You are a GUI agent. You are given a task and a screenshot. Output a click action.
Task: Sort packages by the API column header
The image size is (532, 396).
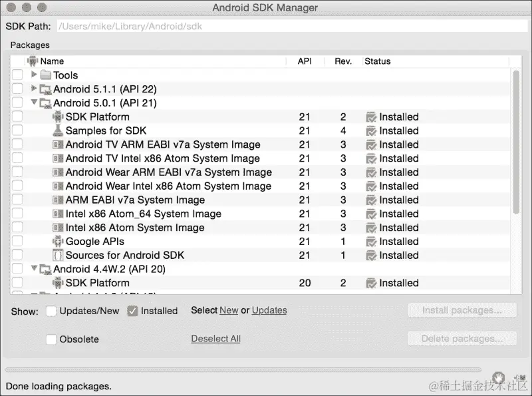(305, 61)
